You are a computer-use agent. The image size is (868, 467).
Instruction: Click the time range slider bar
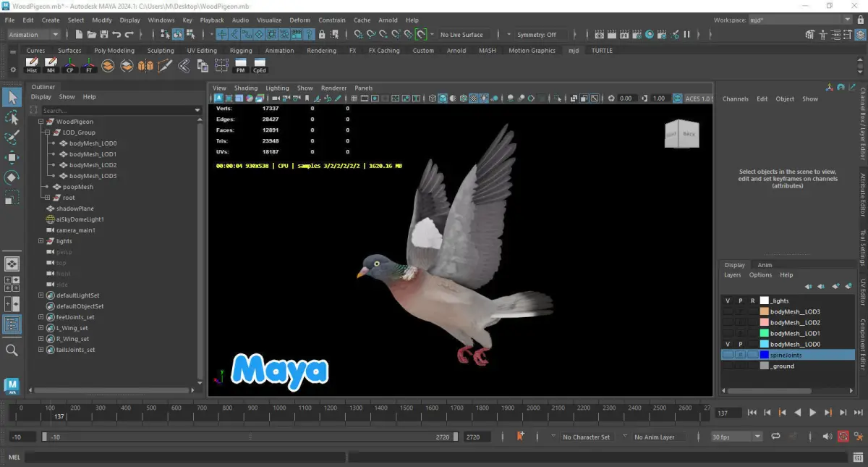pyautogui.click(x=250, y=437)
